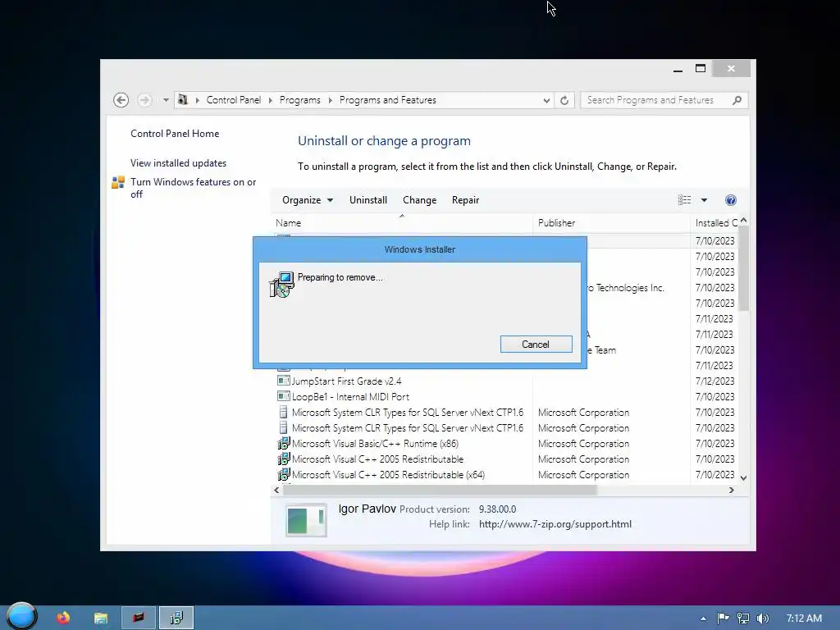Select Microsoft Visual C++ 2005 Redistributable (x64)
Screen dimensions: 840x630
pos(388,475)
